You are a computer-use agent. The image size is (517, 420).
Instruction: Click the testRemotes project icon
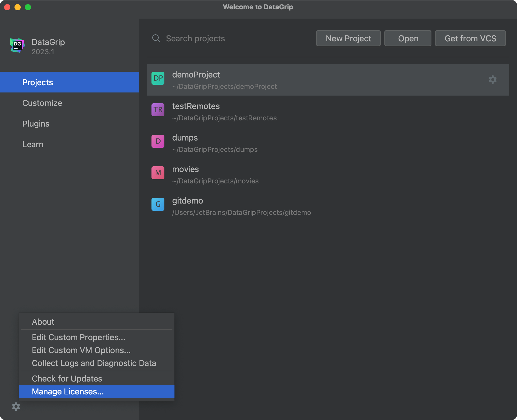click(158, 110)
